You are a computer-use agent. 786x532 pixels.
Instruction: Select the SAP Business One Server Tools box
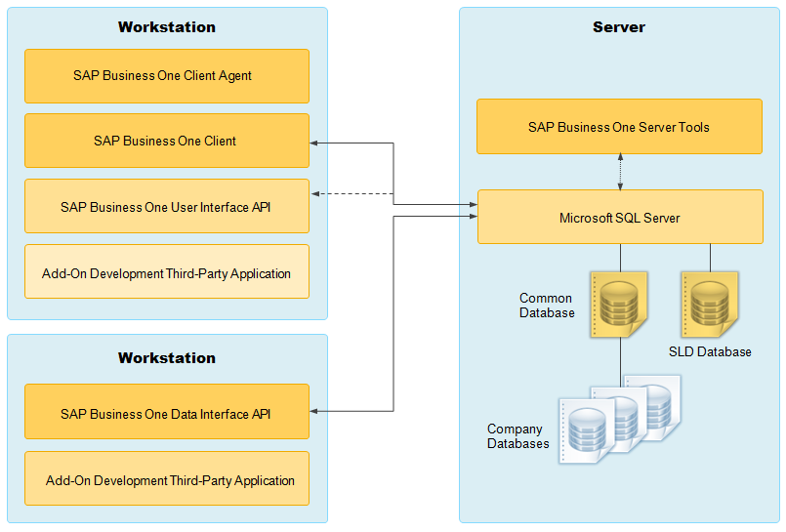tap(620, 126)
